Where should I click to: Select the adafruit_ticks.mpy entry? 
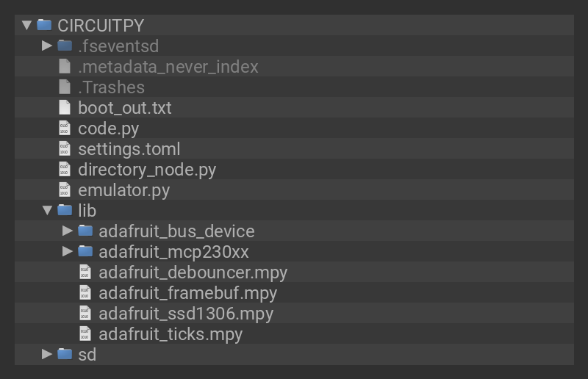171,334
